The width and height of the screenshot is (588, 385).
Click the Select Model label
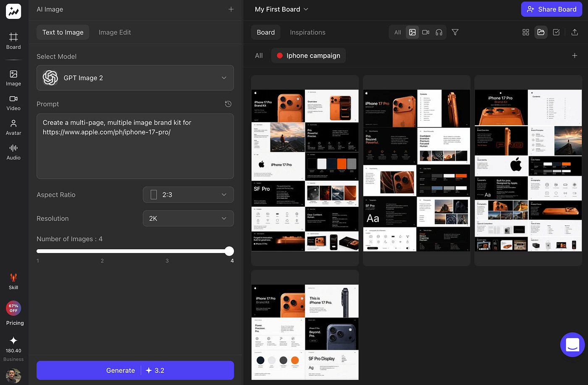56,56
